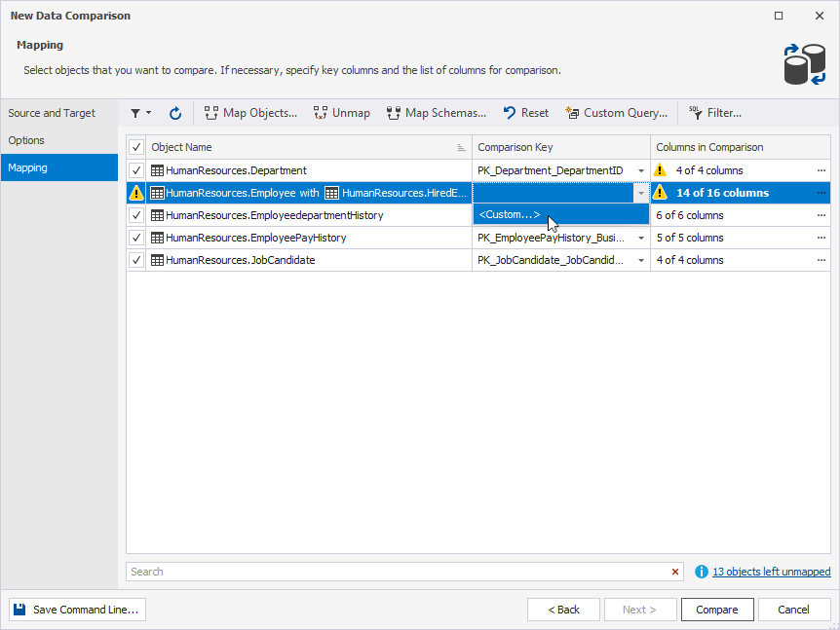Open the Options page in the sidebar
The height and width of the screenshot is (630, 840).
(x=29, y=139)
